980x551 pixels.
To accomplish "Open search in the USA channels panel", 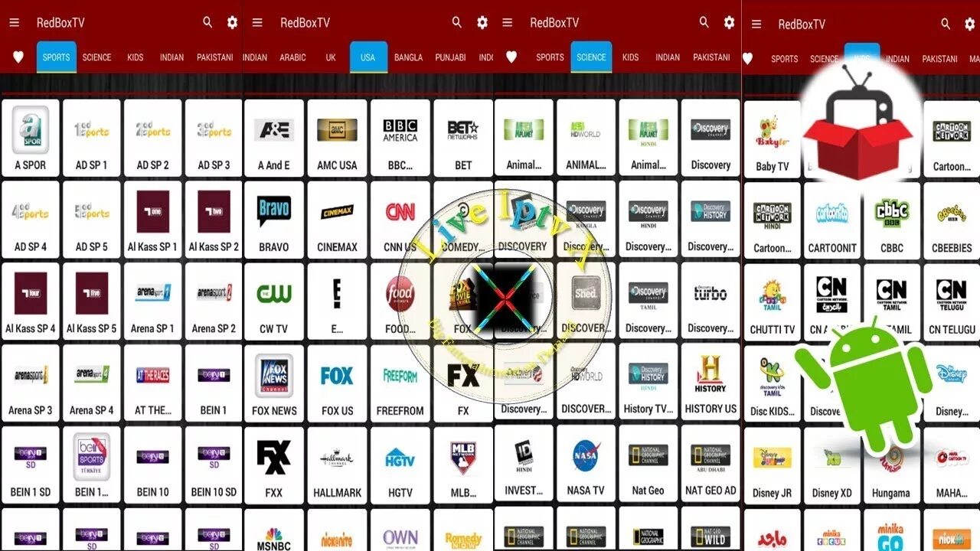I will tap(457, 22).
